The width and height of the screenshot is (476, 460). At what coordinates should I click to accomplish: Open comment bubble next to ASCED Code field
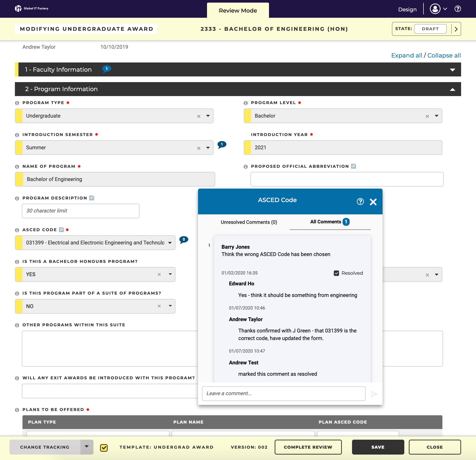(184, 239)
